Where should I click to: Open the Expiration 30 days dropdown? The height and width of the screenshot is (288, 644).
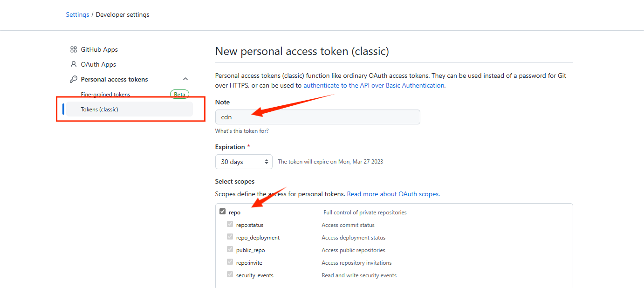(244, 162)
